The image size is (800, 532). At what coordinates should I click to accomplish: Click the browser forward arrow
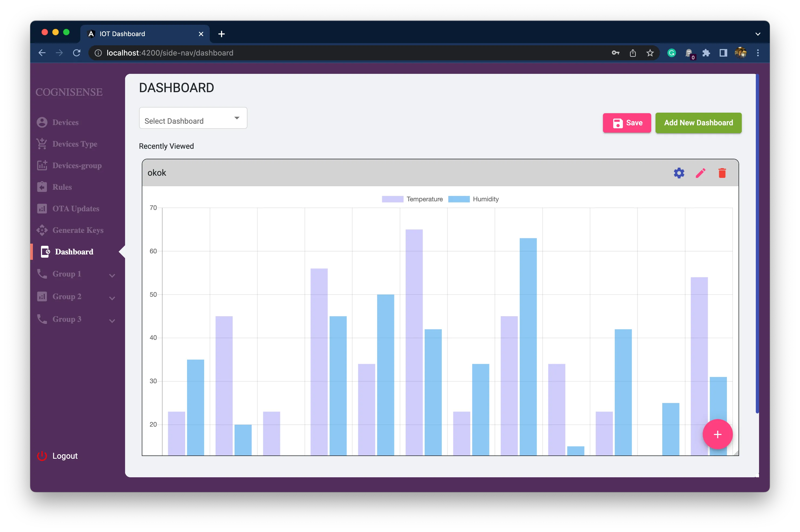[x=59, y=53]
